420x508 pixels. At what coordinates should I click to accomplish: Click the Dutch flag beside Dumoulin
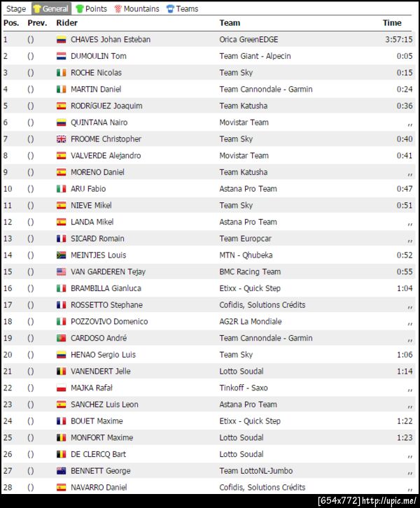tap(62, 57)
